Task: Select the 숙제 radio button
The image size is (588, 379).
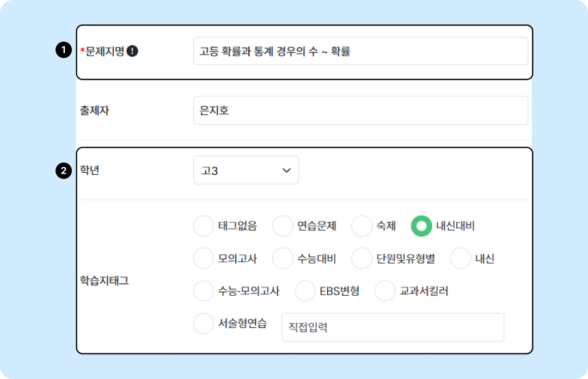Action: point(362,226)
